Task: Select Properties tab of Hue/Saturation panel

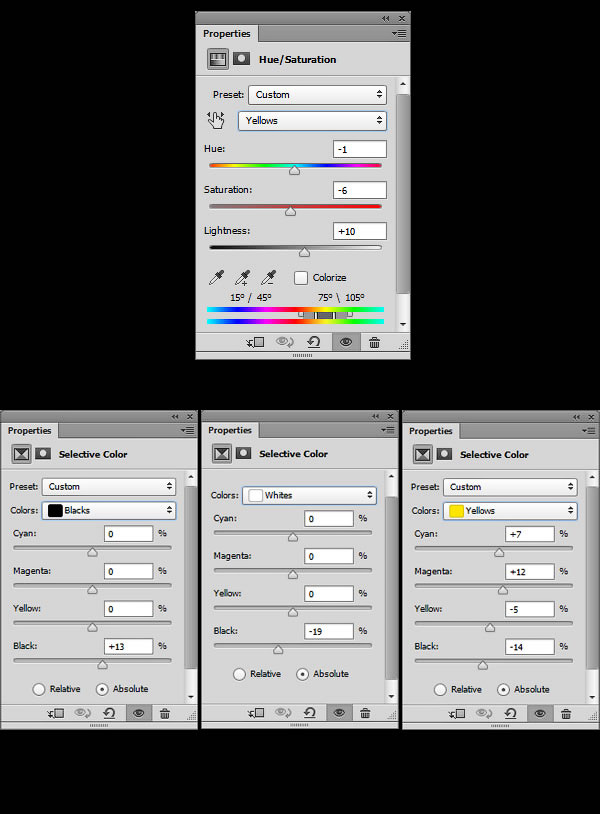Action: 227,34
